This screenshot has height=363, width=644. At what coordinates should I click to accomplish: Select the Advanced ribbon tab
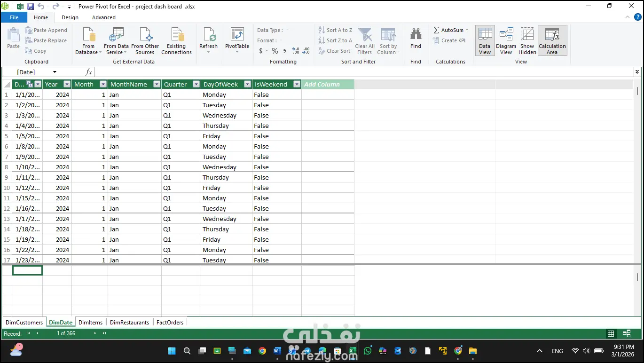[x=104, y=17]
